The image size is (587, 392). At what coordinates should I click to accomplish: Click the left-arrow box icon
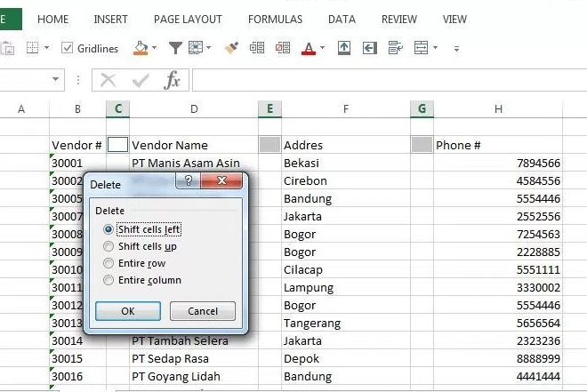click(369, 48)
